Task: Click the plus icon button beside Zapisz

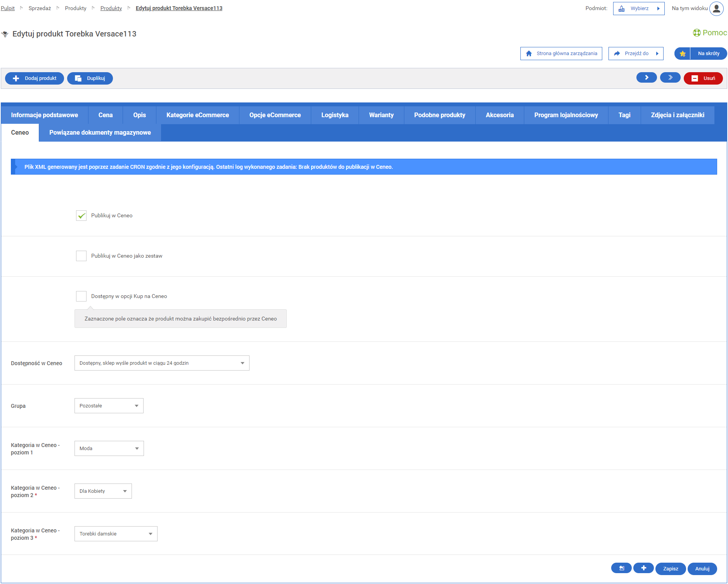Action: (643, 568)
